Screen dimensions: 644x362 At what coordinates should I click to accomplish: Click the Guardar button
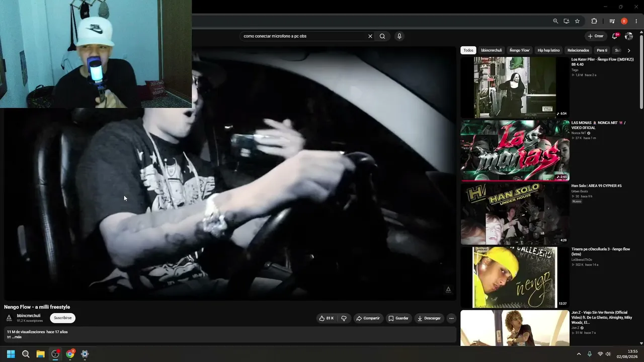398,318
